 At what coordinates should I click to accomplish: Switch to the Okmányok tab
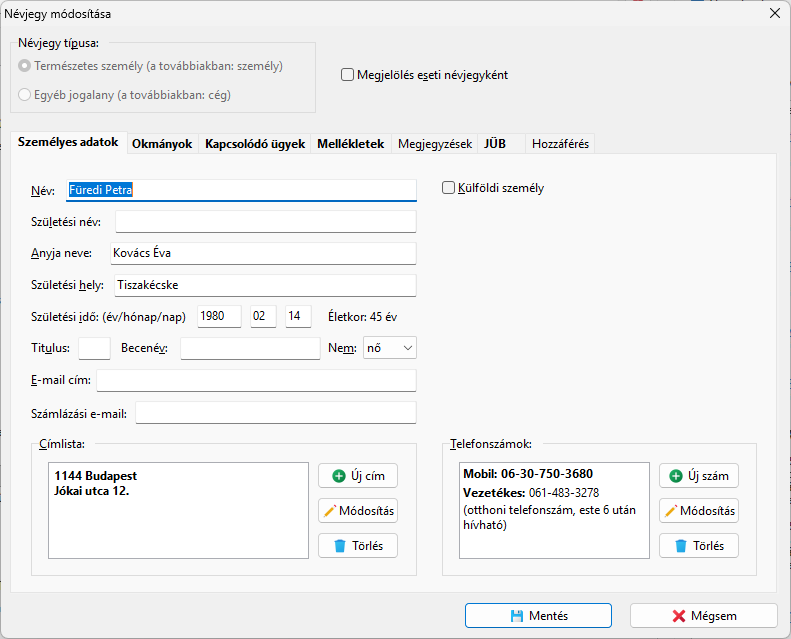click(x=162, y=144)
